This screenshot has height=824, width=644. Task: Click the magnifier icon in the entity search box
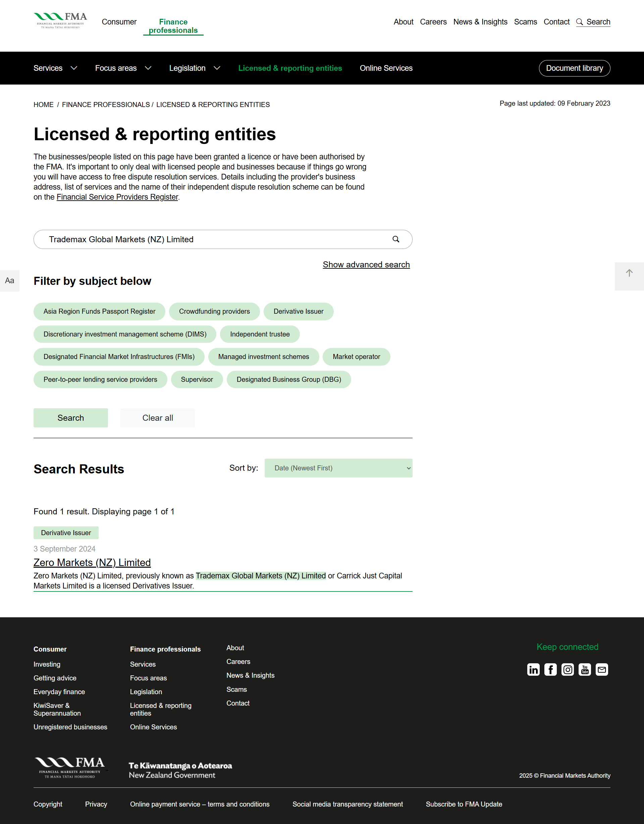[x=396, y=239]
